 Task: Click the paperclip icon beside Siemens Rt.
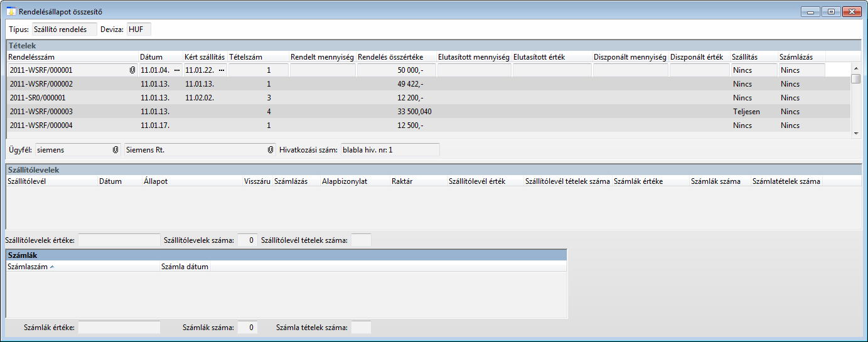pos(271,150)
